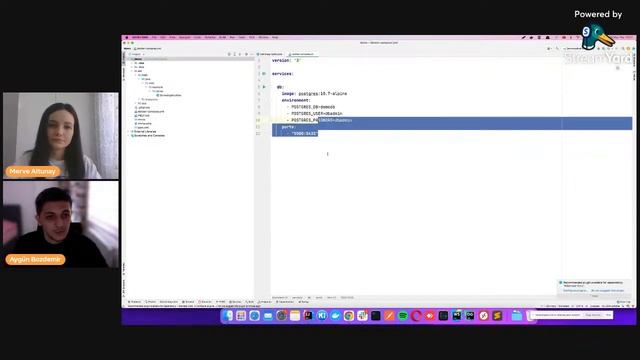Viewport: 640px width, 360px height.
Task: Open the Apple menu
Action: (x=127, y=38)
